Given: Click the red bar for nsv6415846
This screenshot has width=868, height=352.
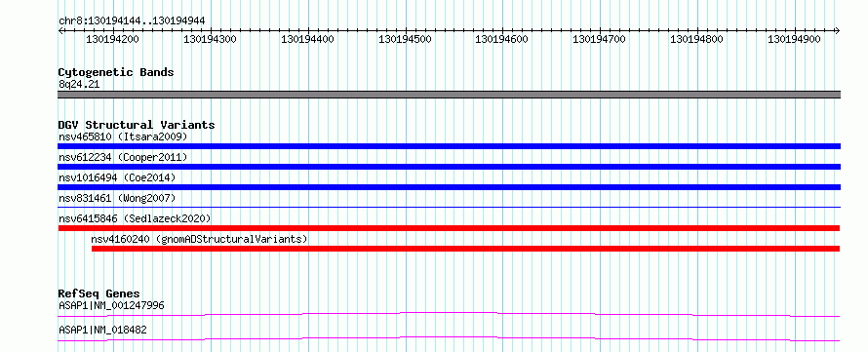Looking at the screenshot, I should [449, 228].
